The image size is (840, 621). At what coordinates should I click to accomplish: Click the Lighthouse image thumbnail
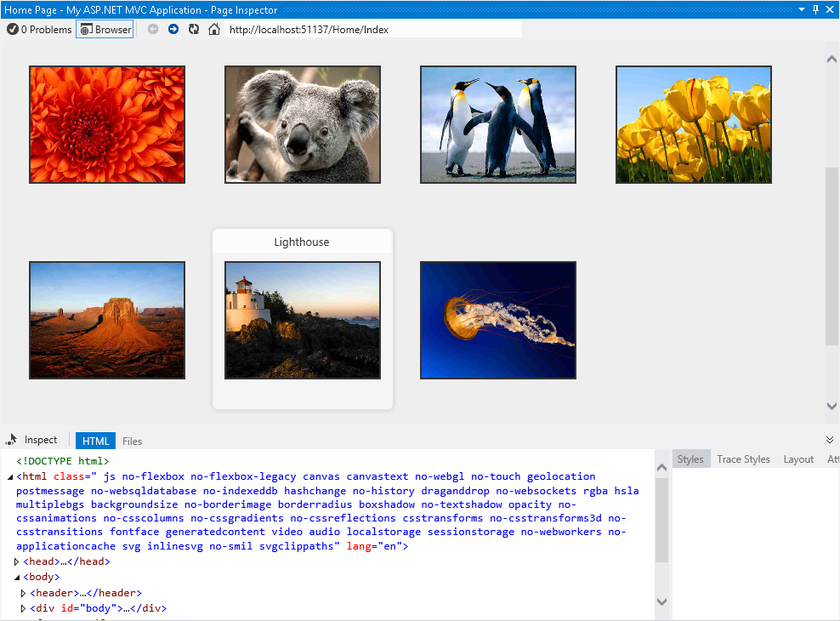302,320
